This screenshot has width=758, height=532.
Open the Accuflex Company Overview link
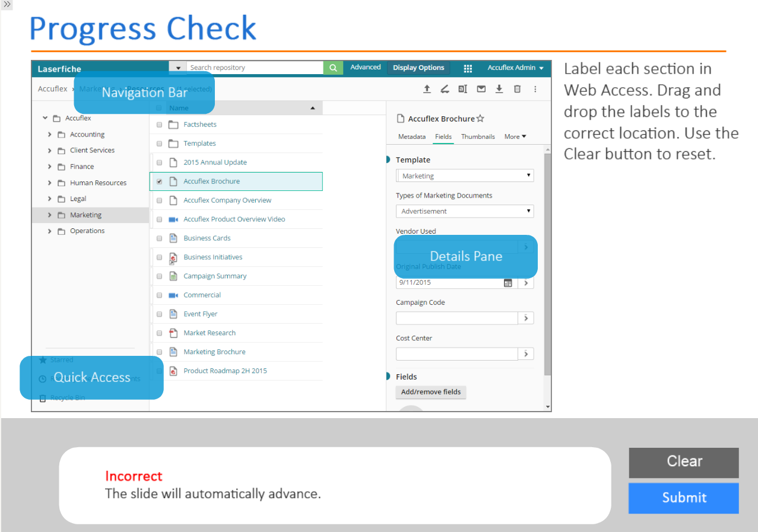point(227,200)
